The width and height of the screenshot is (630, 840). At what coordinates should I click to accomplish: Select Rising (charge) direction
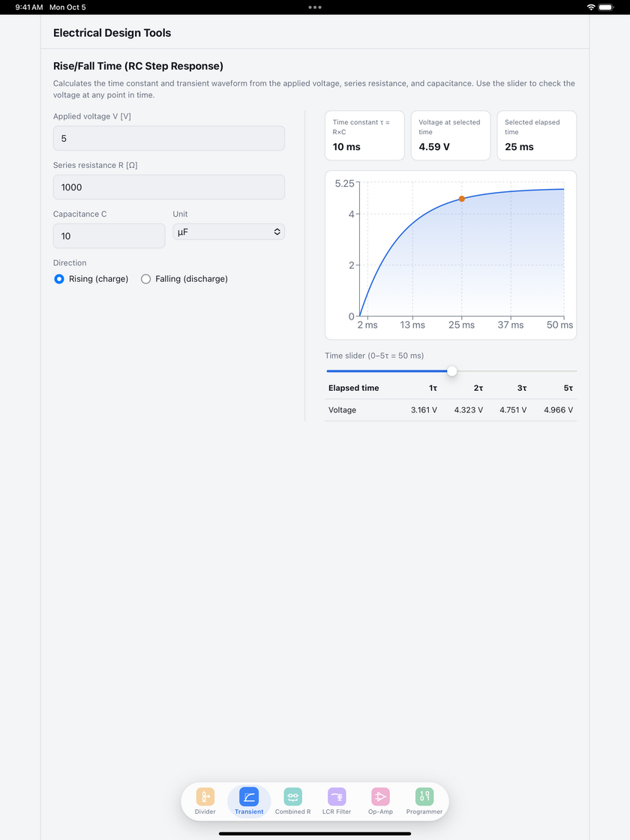59,279
